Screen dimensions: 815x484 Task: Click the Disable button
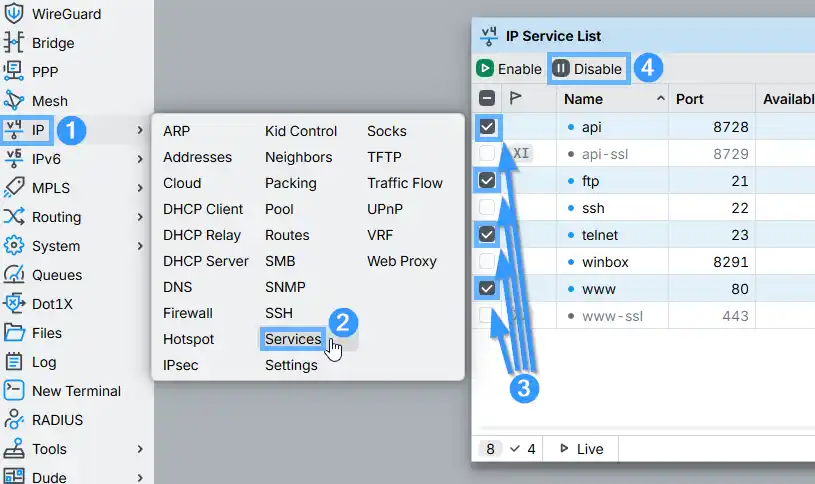point(588,69)
